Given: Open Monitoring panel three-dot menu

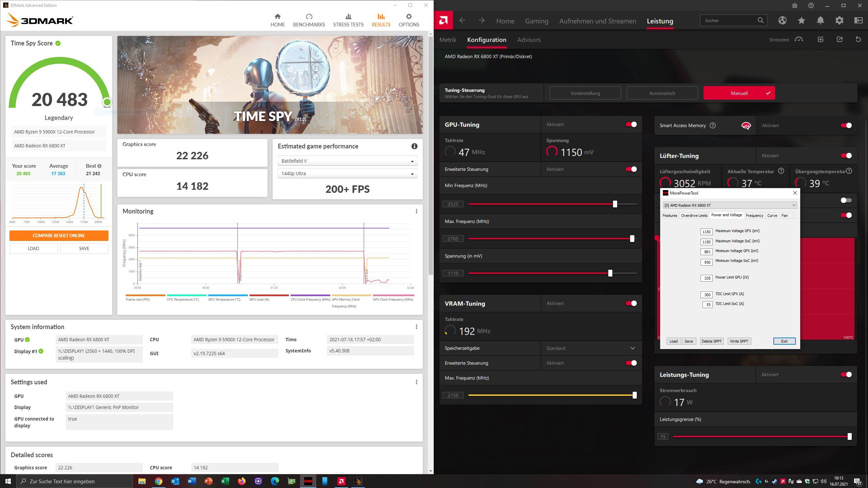Looking at the screenshot, I should click(x=416, y=211).
